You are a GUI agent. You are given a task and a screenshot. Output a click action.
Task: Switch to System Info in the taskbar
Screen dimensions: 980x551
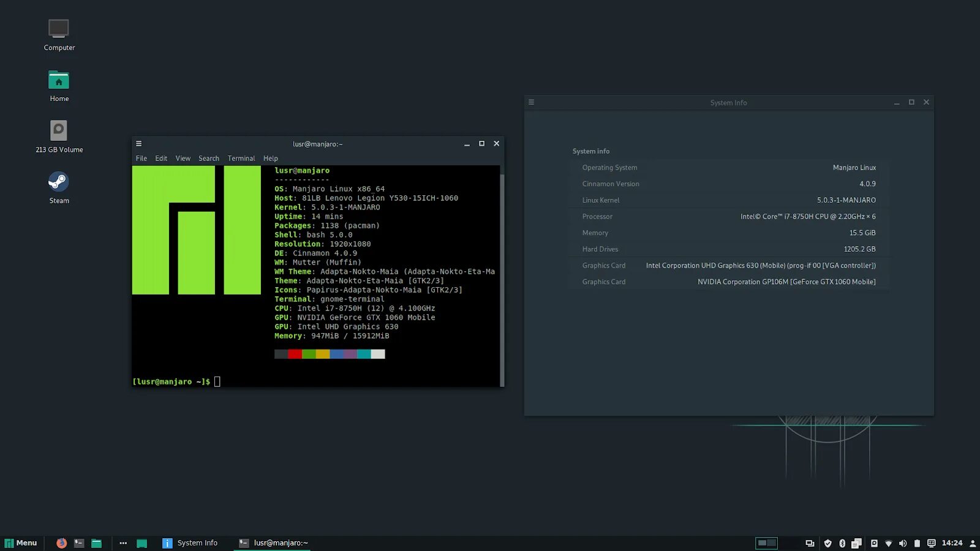point(190,543)
